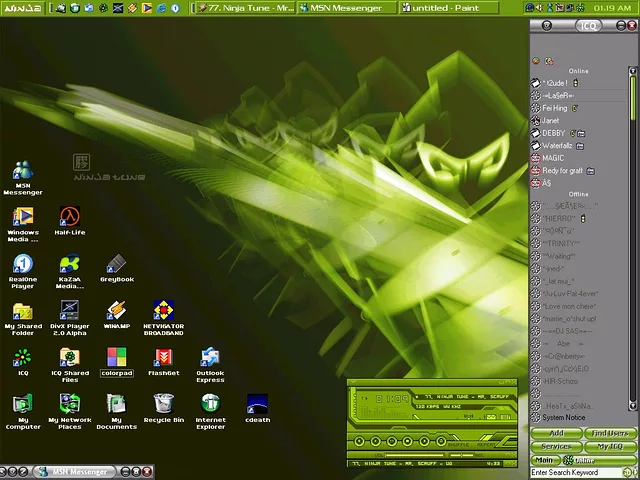The image size is (640, 480).
Task: Open the Netvigator Broadband icon
Action: coord(164,318)
